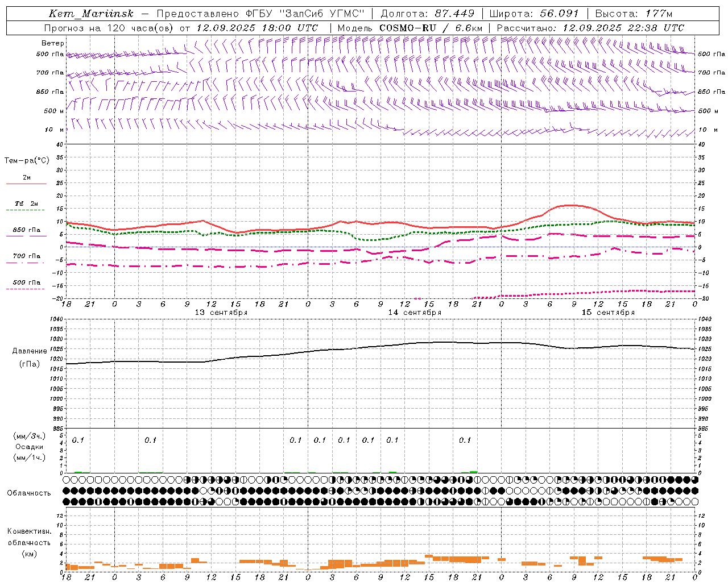Click the 700 гПа temperature legend dash-dot line
728x582 pixels.
click(x=25, y=263)
